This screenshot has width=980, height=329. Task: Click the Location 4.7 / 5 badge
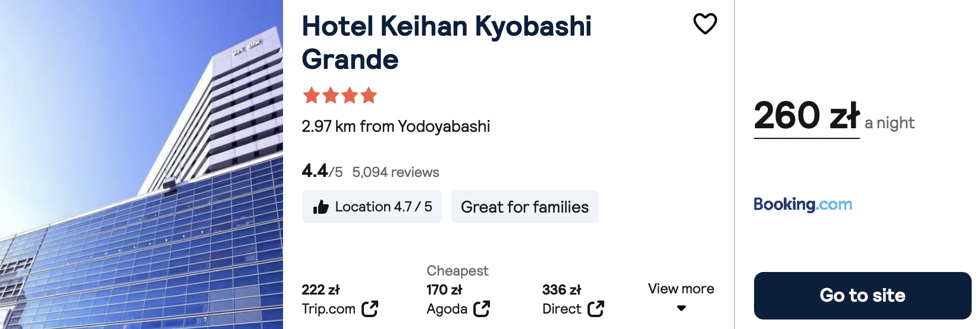(x=372, y=207)
